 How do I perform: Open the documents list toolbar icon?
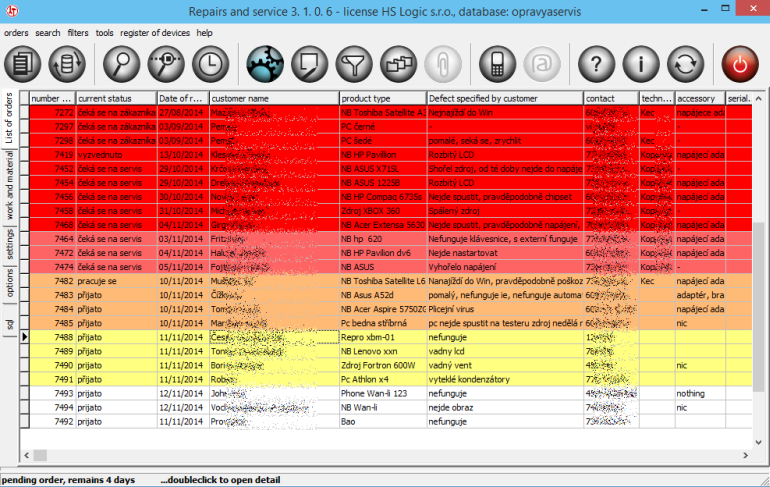[23, 64]
